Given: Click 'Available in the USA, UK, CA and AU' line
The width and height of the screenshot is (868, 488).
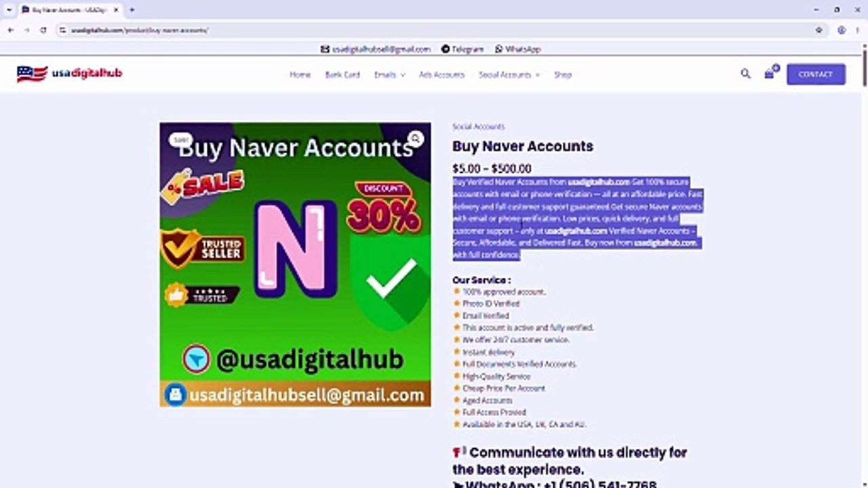Looking at the screenshot, I should pyautogui.click(x=524, y=424).
